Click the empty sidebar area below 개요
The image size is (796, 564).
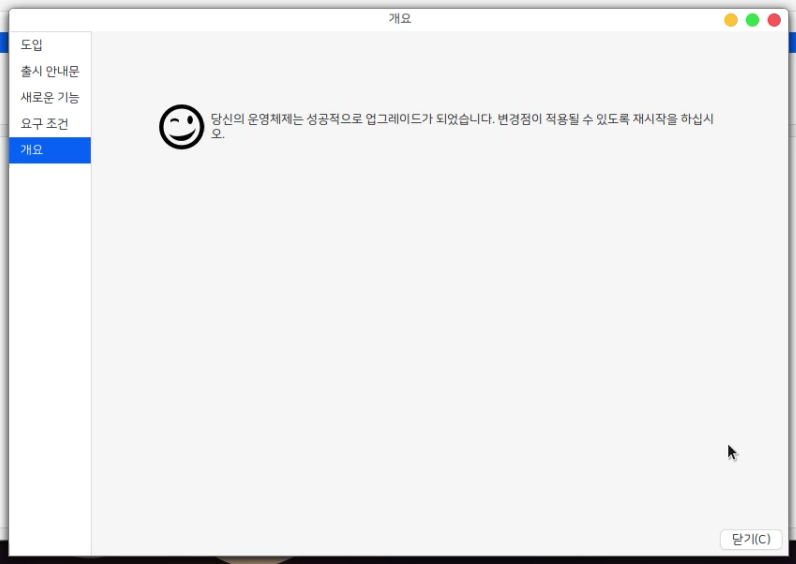tap(49, 350)
